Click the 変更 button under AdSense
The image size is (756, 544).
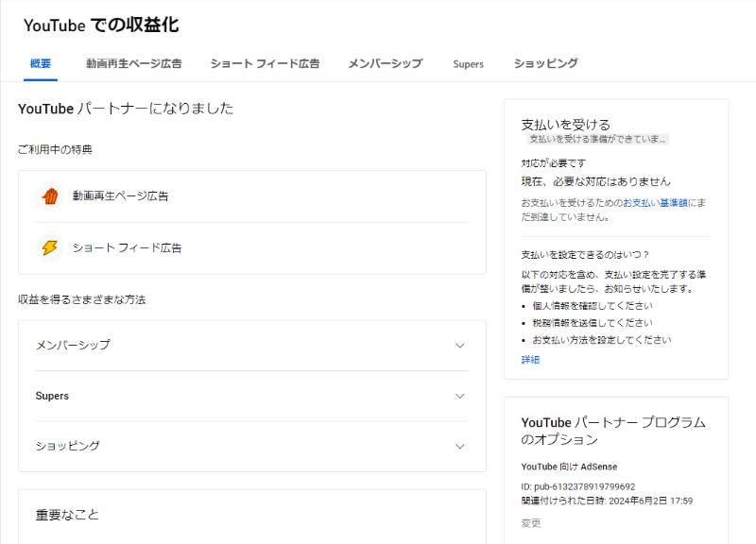click(x=531, y=523)
